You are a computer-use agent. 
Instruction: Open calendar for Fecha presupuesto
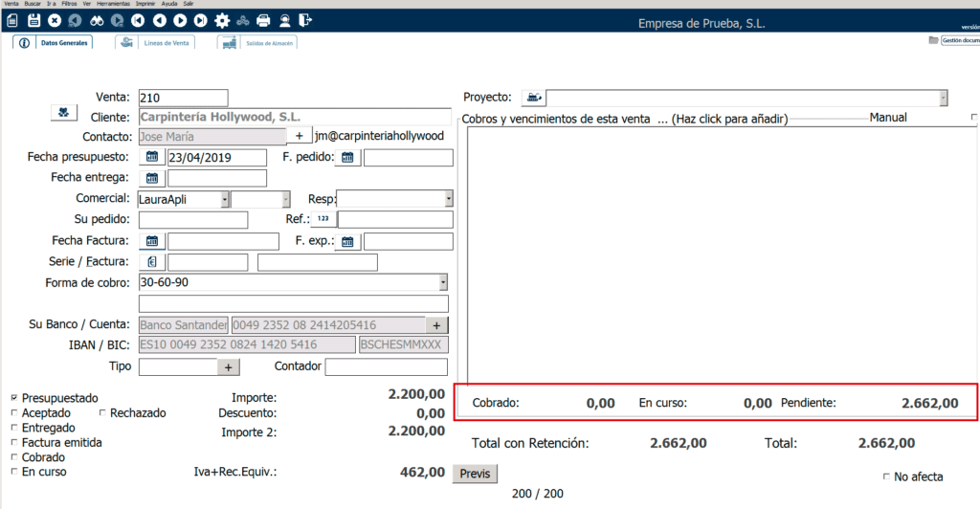pyautogui.click(x=152, y=158)
